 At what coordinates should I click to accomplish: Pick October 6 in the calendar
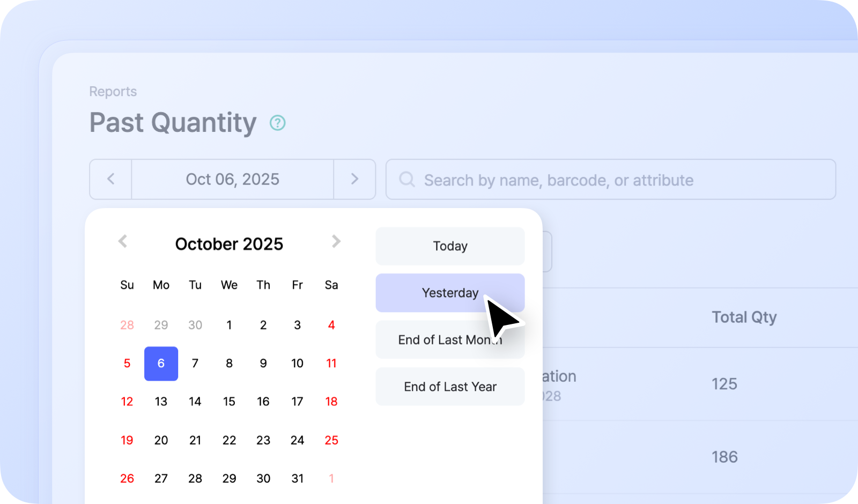pyautogui.click(x=161, y=364)
